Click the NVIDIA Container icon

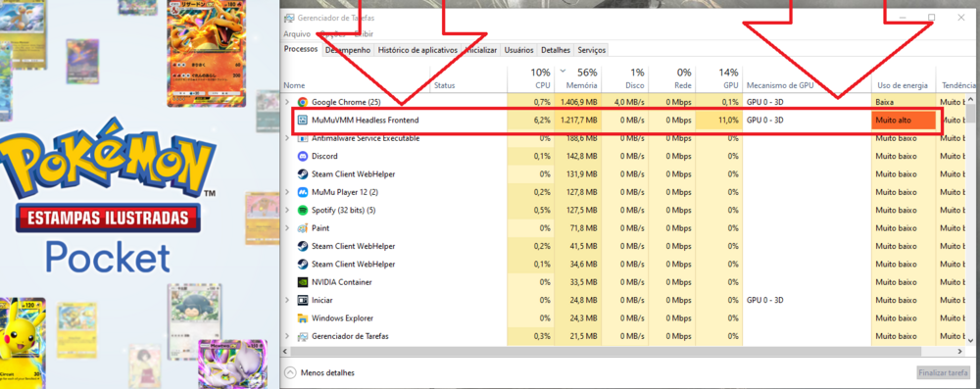point(303,282)
